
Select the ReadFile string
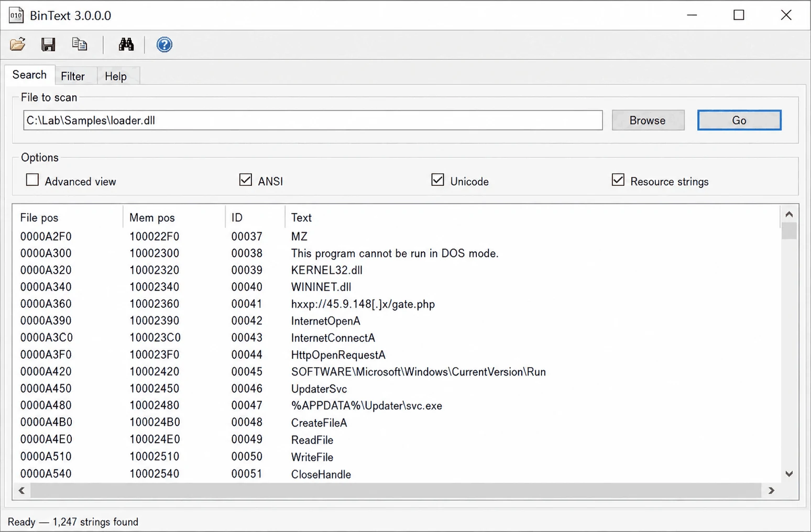tap(312, 440)
